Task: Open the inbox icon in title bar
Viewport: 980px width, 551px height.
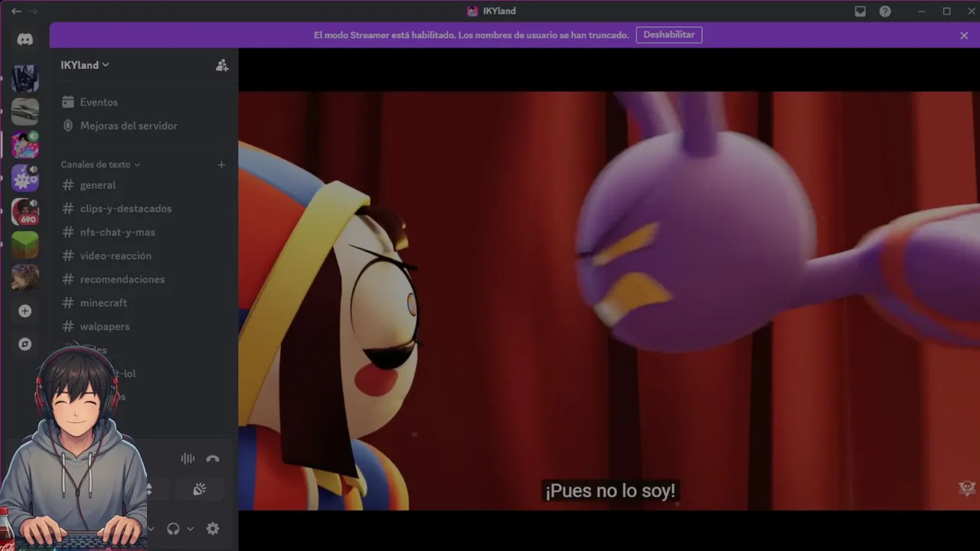Action: click(861, 11)
